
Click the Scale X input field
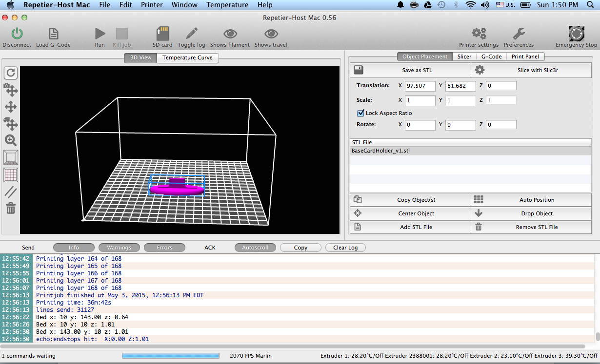pyautogui.click(x=420, y=100)
